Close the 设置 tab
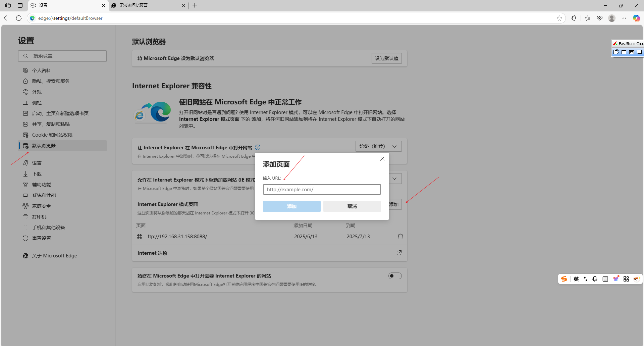 (103, 5)
